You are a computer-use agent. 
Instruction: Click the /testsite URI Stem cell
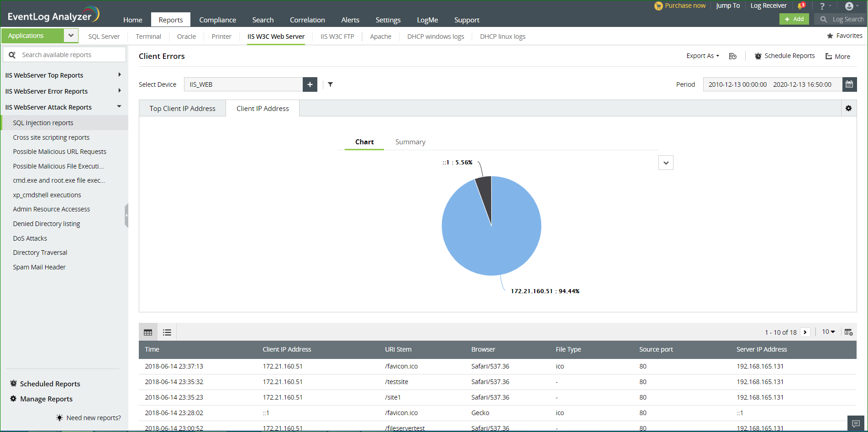[x=397, y=382]
